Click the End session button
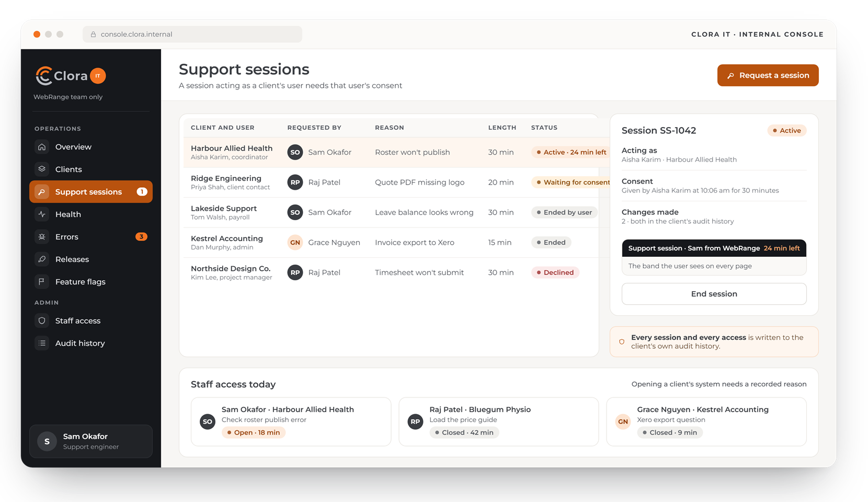868x502 pixels. [x=714, y=294]
